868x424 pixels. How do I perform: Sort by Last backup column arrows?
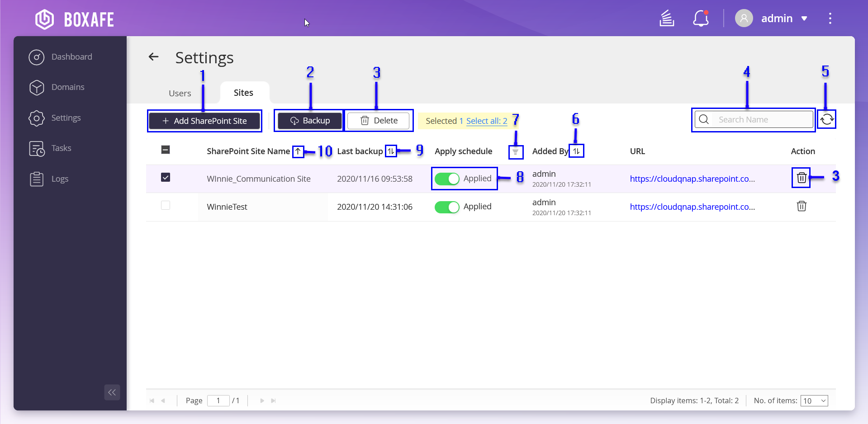click(x=391, y=151)
